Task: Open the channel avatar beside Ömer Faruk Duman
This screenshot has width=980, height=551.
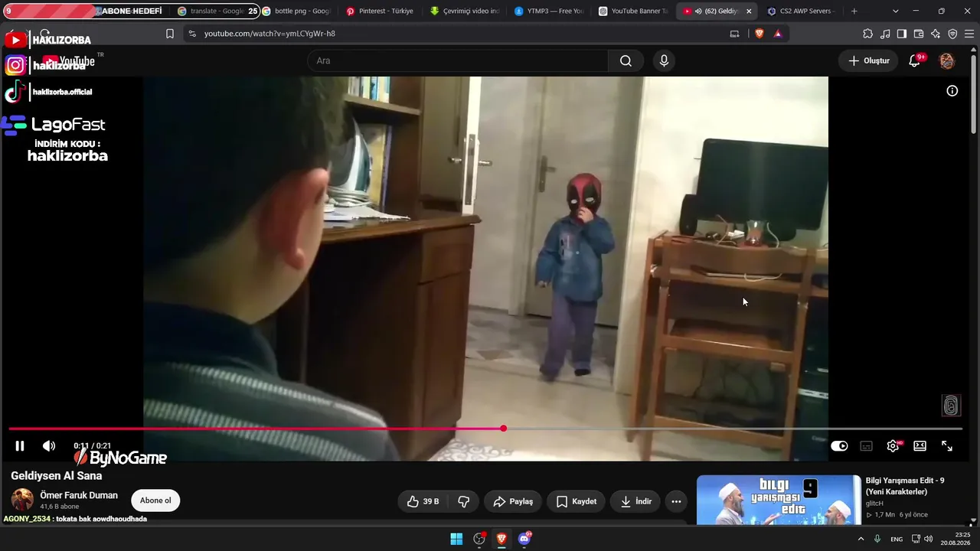Action: click(x=22, y=500)
